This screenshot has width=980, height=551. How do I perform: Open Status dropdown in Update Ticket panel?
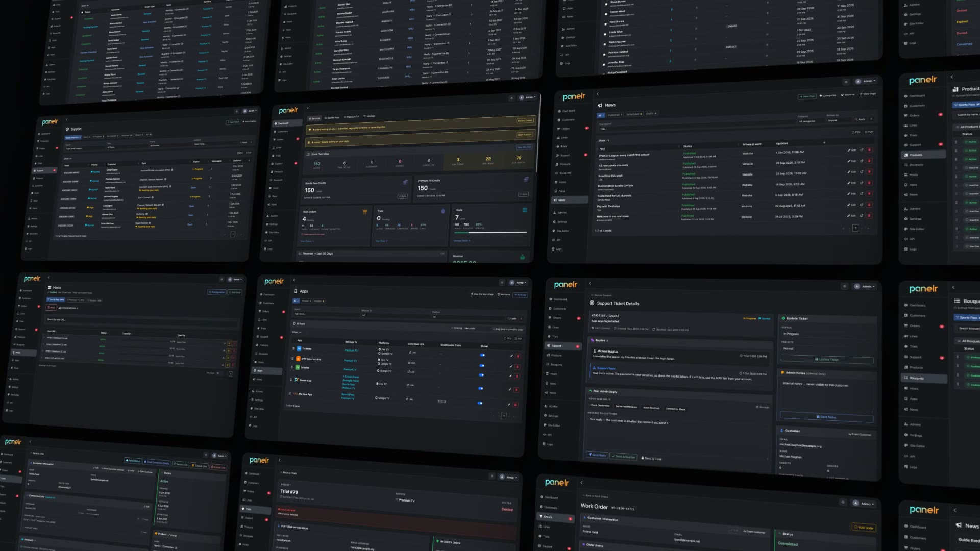(x=827, y=334)
